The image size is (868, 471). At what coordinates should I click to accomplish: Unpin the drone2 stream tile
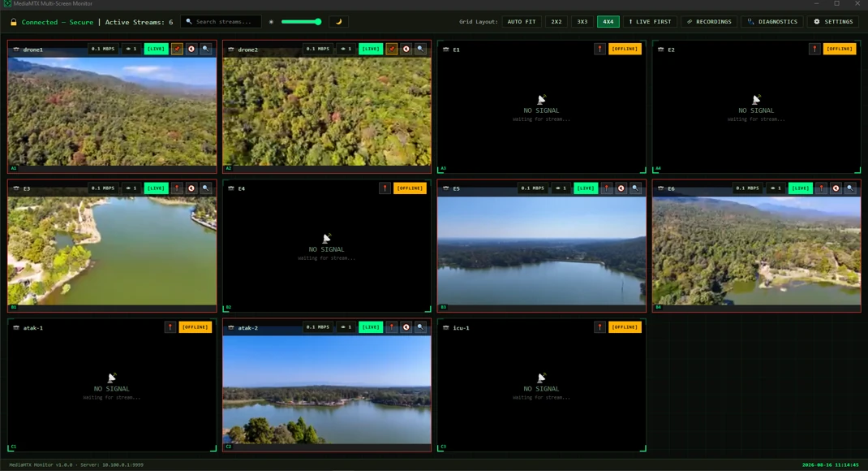(392, 49)
